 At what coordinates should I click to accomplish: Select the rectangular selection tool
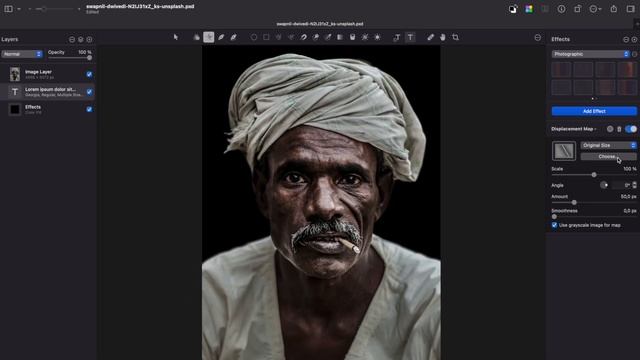tap(266, 37)
